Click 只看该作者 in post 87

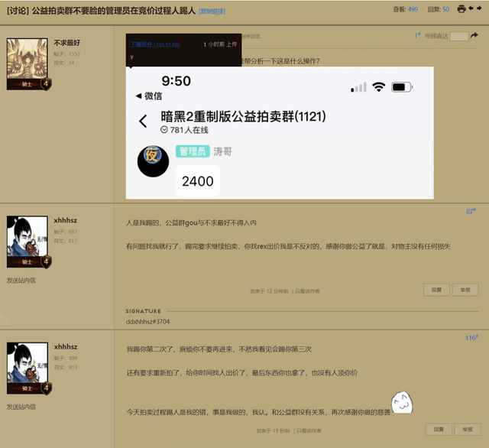coord(307,291)
